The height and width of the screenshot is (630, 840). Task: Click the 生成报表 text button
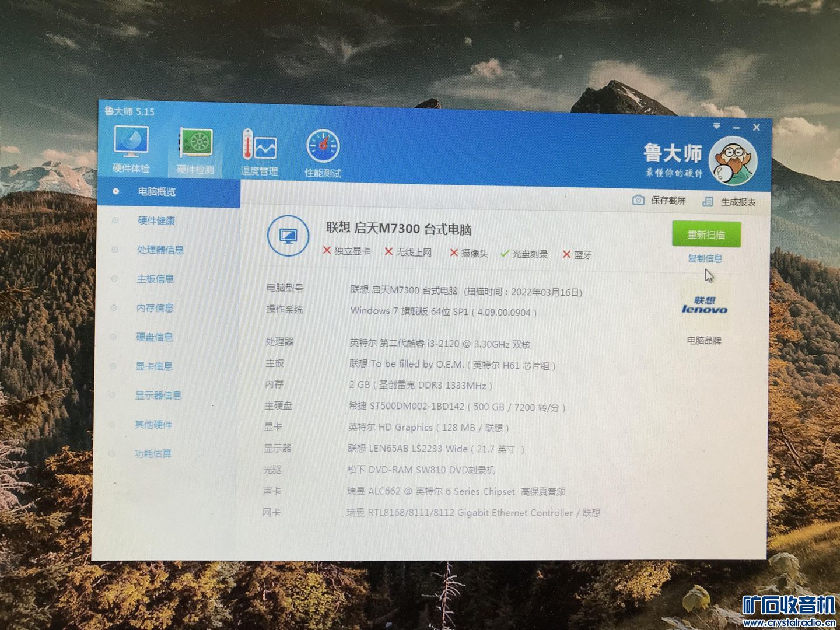pyautogui.click(x=738, y=202)
